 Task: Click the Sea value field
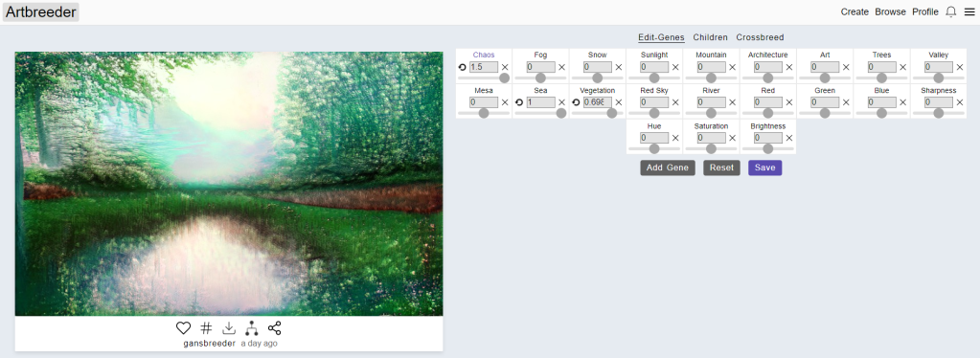point(540,102)
